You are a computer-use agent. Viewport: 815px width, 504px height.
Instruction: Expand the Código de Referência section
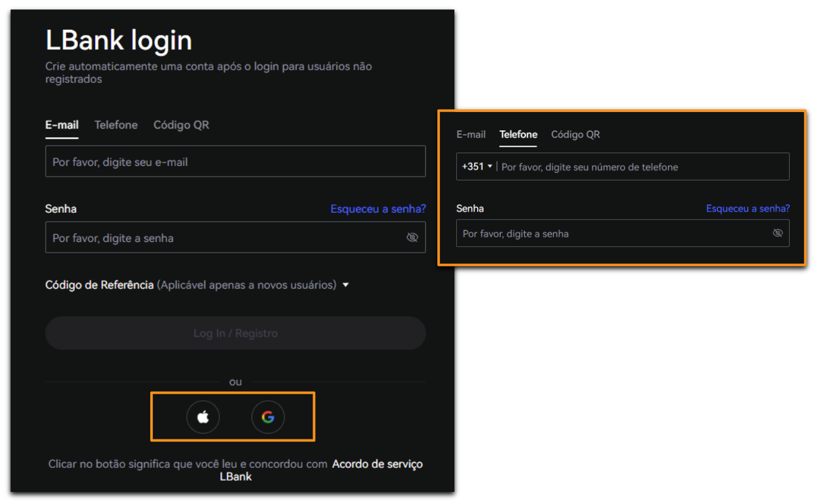pos(345,285)
